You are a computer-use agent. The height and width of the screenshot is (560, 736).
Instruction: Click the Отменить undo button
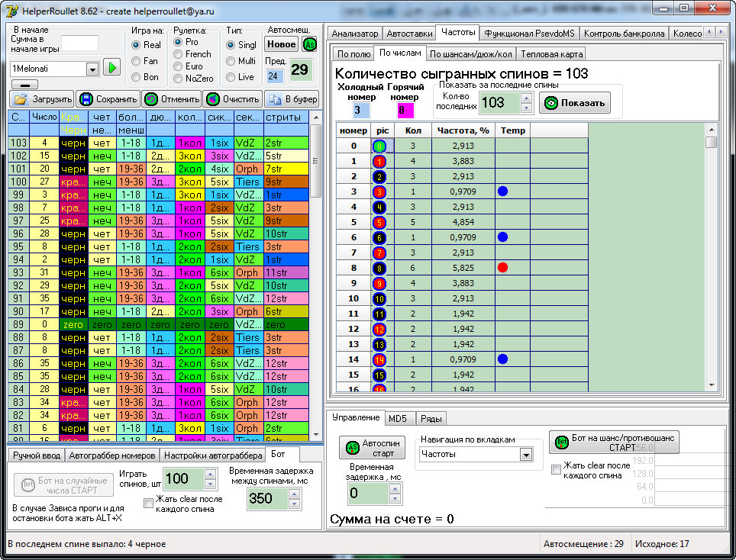tap(172, 99)
